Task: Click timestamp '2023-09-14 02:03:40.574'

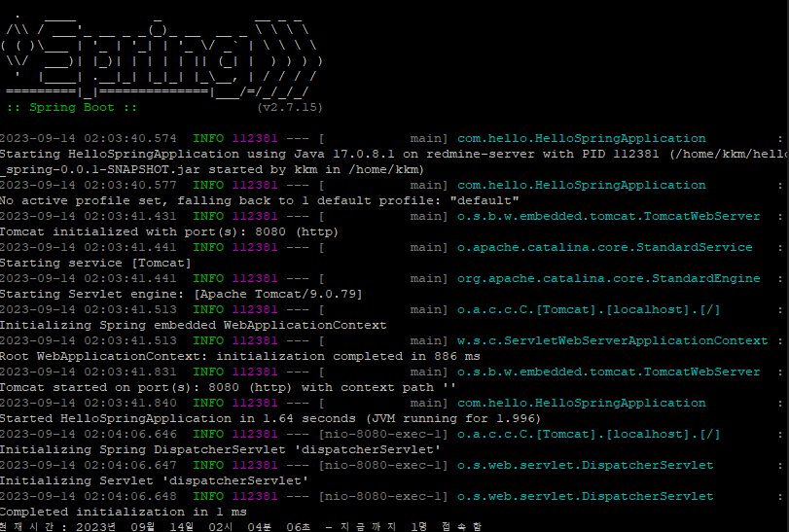Action: 89,138
